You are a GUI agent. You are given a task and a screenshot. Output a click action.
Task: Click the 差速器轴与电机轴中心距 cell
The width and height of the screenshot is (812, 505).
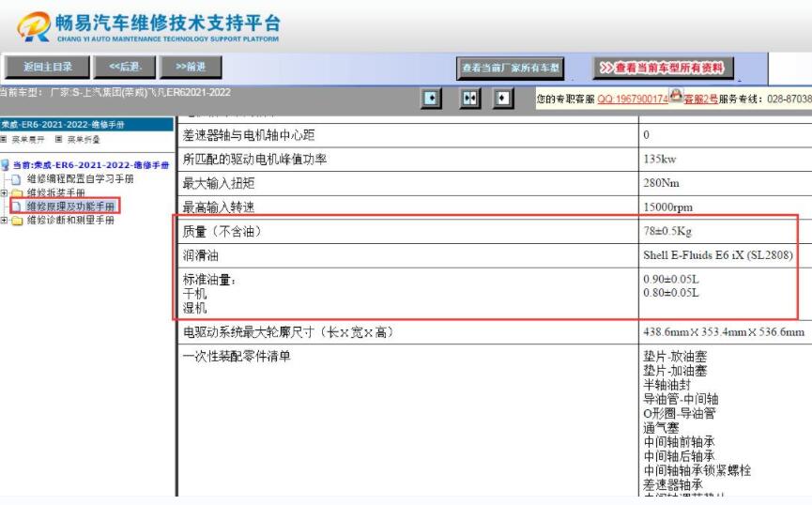click(x=408, y=135)
